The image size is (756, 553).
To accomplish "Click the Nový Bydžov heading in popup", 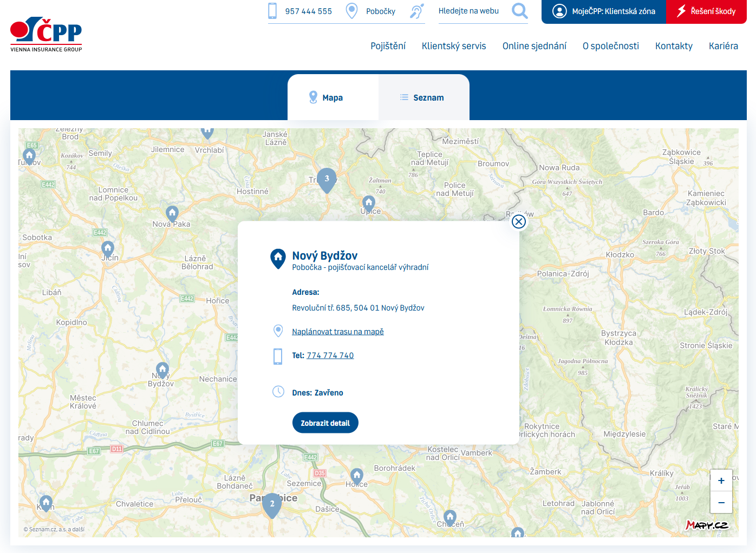I will tap(325, 255).
